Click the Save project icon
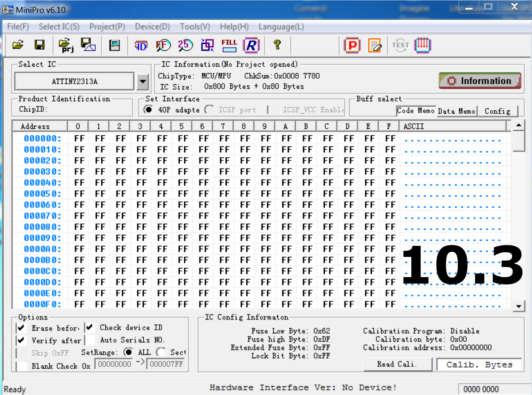Image resolution: width=532 pixels, height=395 pixels. coord(88,45)
